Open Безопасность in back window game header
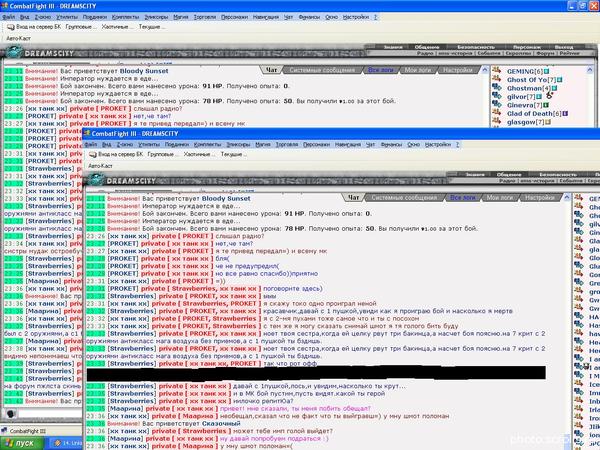 [476, 47]
